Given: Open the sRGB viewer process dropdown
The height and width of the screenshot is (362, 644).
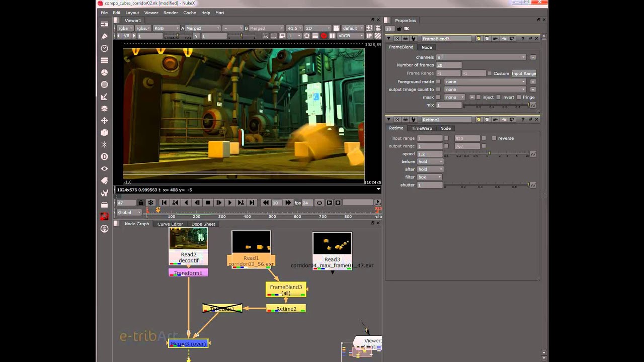Looking at the screenshot, I should (x=351, y=36).
